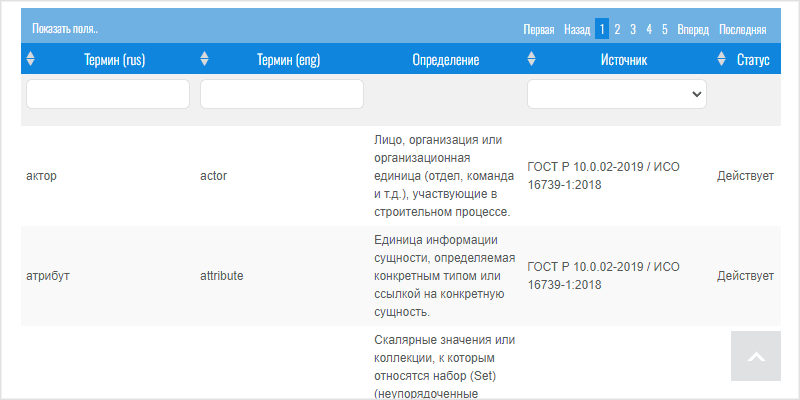Click sort arrows beside Термин (rus)
Image resolution: width=800 pixels, height=400 pixels.
coord(31,59)
